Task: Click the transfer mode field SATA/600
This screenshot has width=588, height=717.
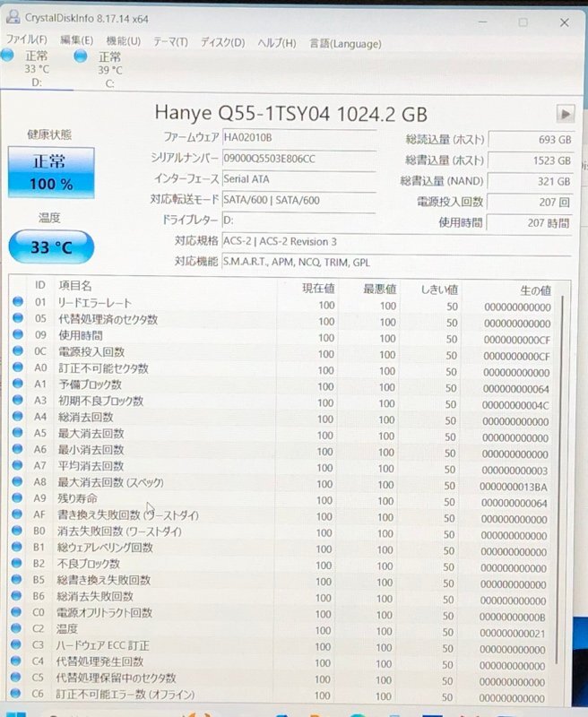Action: (x=299, y=200)
